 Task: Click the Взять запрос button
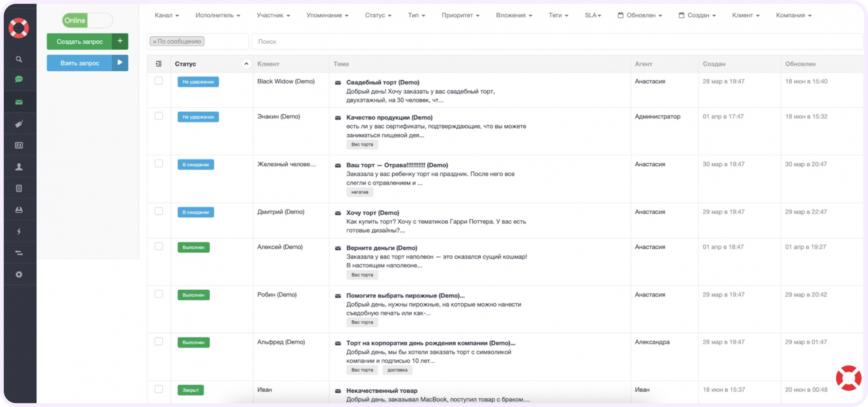point(87,63)
